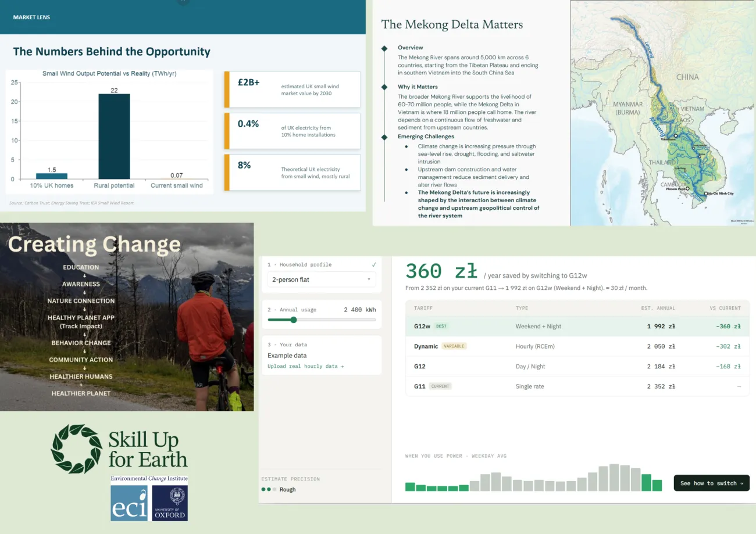The image size is (756, 534).
Task: Click the Rough estimate precision dots indicator
Action: coord(268,489)
